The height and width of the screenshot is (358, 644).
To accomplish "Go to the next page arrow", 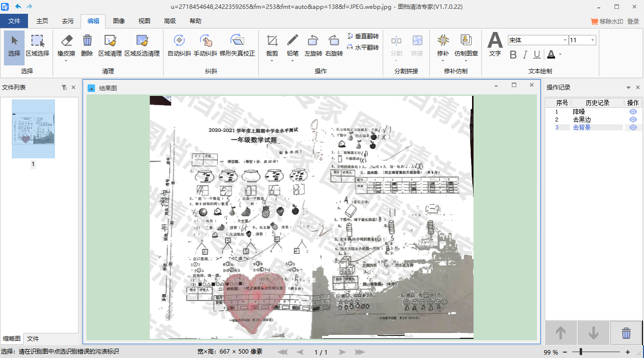I will pyautogui.click(x=342, y=352).
